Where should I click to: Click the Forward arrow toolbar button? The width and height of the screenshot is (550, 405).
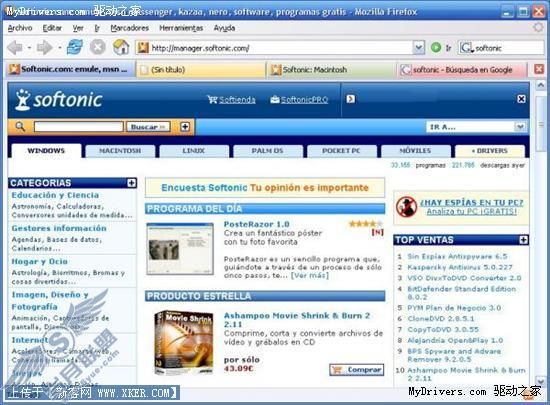45,47
